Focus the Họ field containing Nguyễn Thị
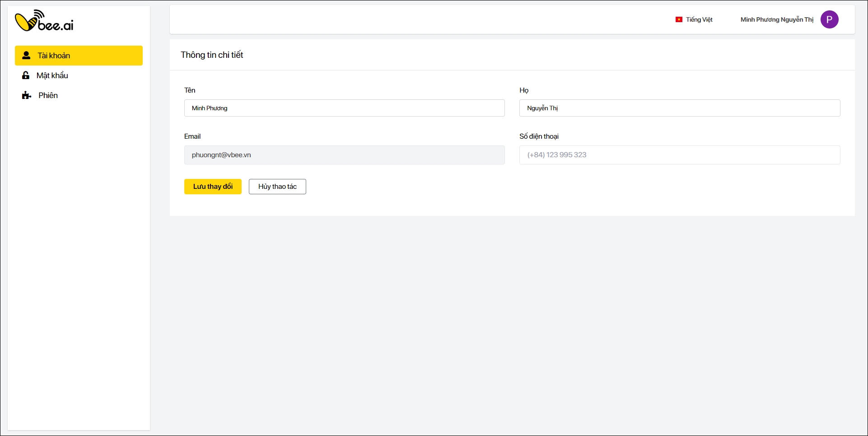868x436 pixels. point(679,108)
